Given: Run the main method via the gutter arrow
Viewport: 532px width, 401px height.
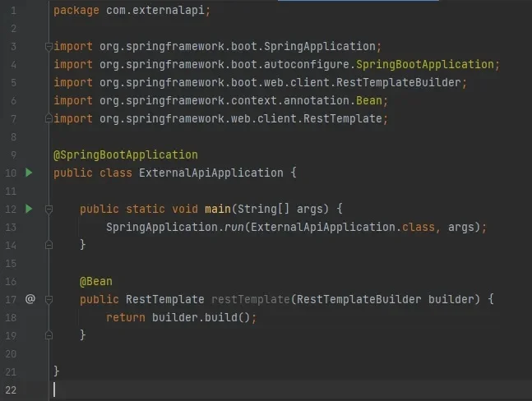Looking at the screenshot, I should tap(29, 209).
